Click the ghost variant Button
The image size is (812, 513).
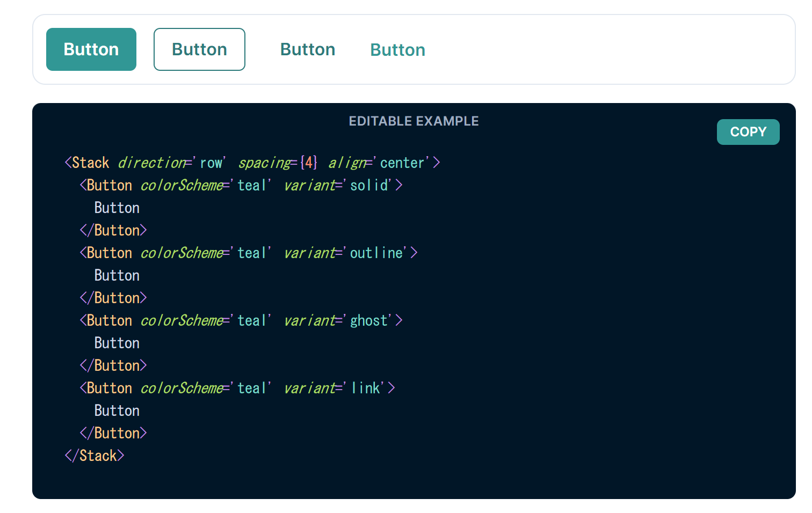click(x=308, y=49)
